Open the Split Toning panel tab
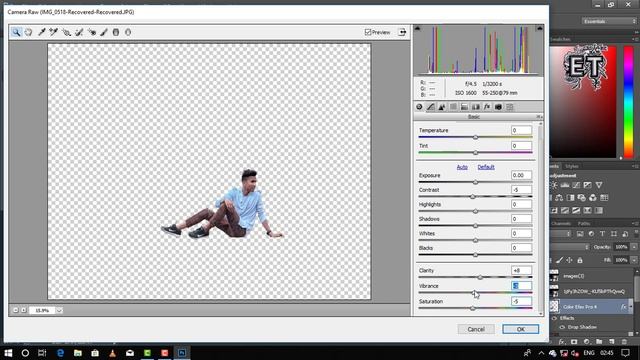 (464, 107)
